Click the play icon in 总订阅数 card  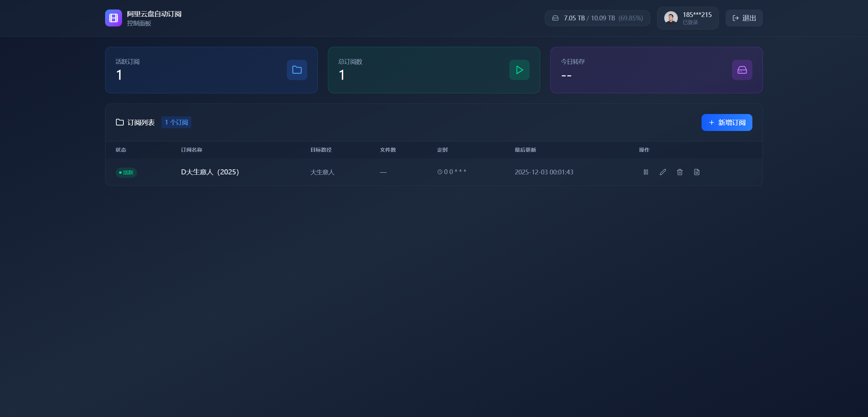coord(519,70)
